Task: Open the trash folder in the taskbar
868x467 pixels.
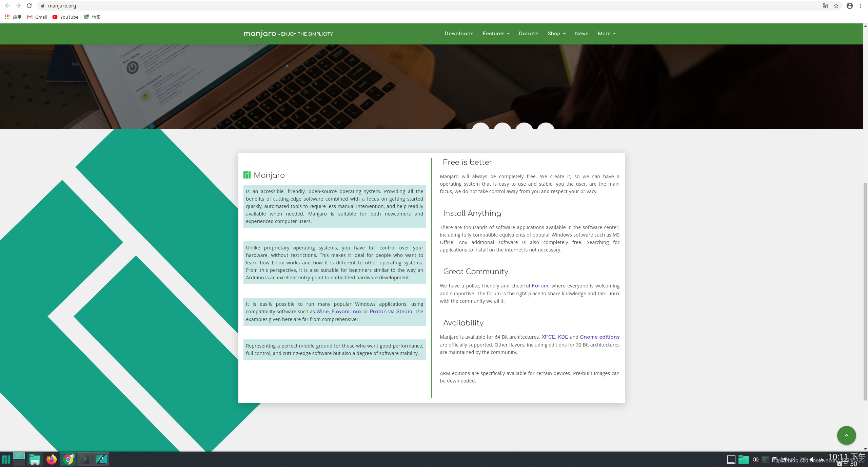Action: pos(743,460)
